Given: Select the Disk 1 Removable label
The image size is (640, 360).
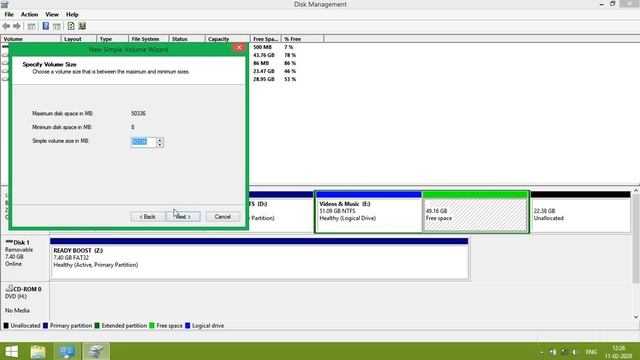Looking at the screenshot, I should point(25,257).
